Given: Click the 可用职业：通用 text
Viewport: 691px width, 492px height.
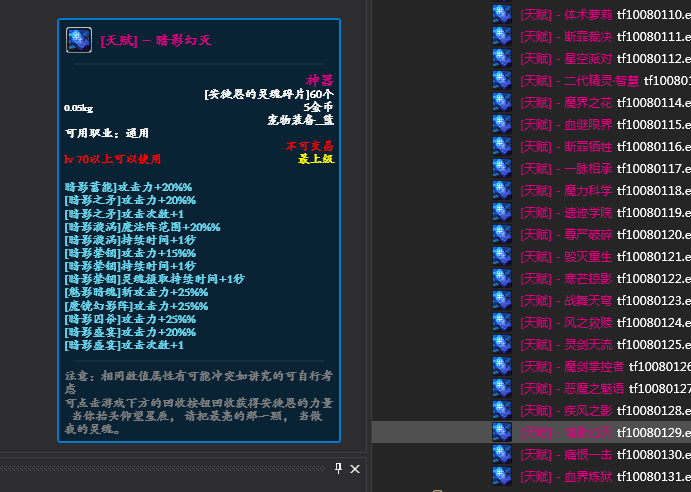Looking at the screenshot, I should [x=107, y=134].
